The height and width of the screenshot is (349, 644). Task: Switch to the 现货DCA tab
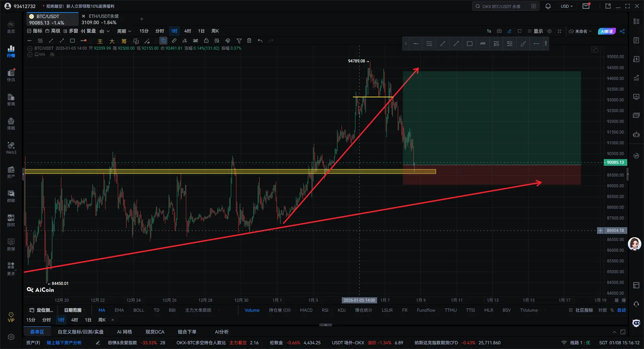[x=155, y=332]
